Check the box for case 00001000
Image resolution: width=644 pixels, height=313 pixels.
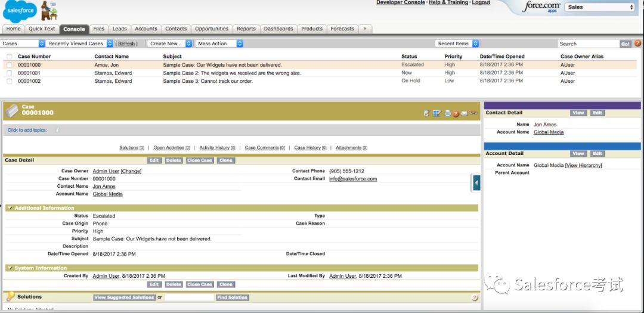click(x=9, y=65)
